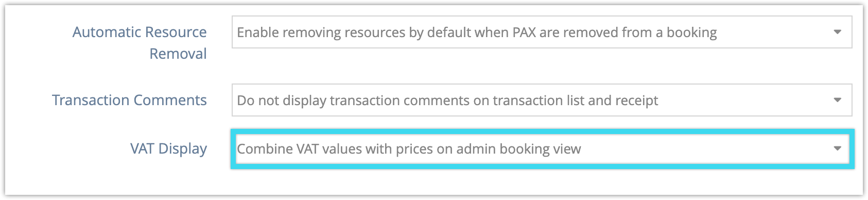Click the VAT Display label
The width and height of the screenshot is (868, 200).
point(168,148)
